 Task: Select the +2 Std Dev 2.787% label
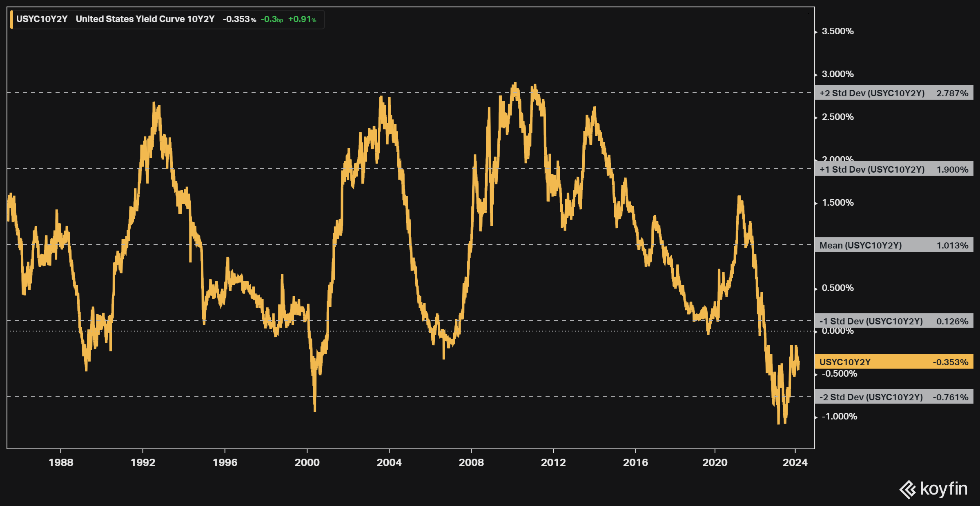click(x=893, y=93)
